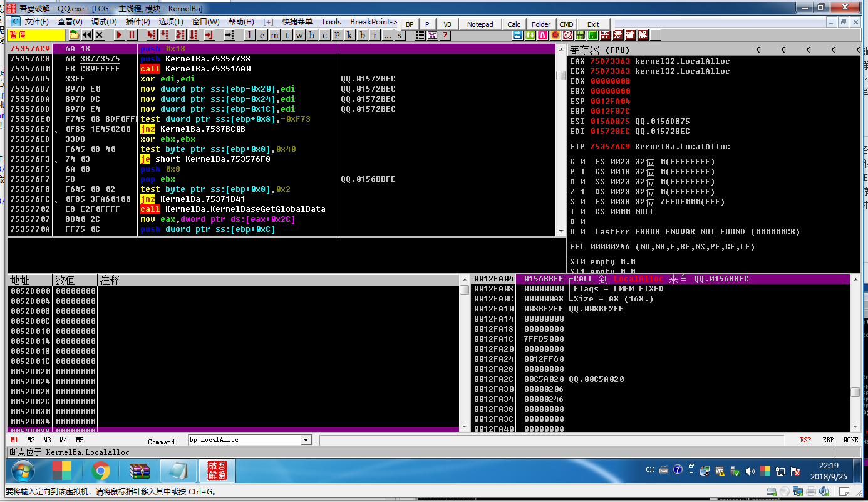Show Breakpoints window with 'b' button
Screen dimensions: 868x502
point(362,35)
